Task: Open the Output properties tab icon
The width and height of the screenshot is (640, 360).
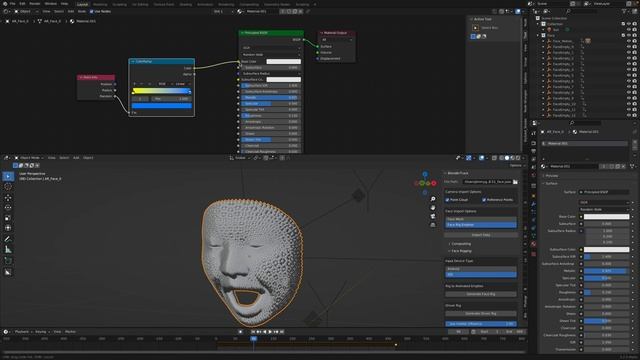Action: (x=533, y=151)
